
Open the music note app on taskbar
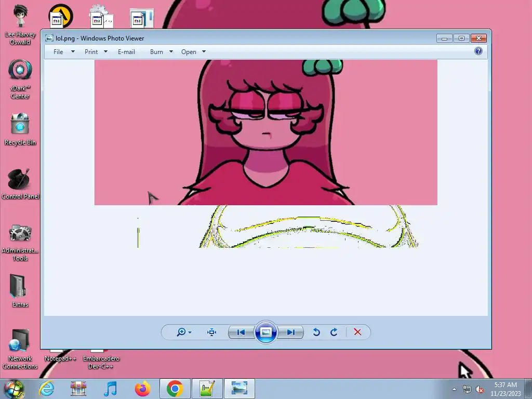coord(110,389)
